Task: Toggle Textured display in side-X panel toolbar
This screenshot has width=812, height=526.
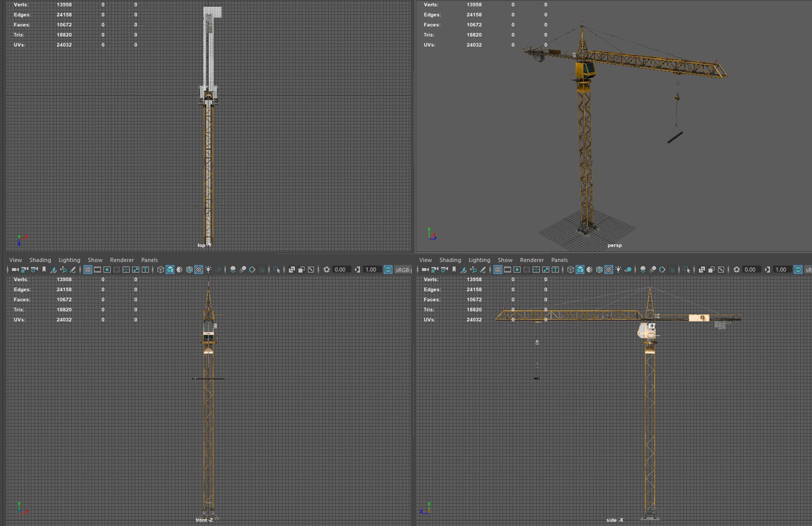Action: (609, 269)
